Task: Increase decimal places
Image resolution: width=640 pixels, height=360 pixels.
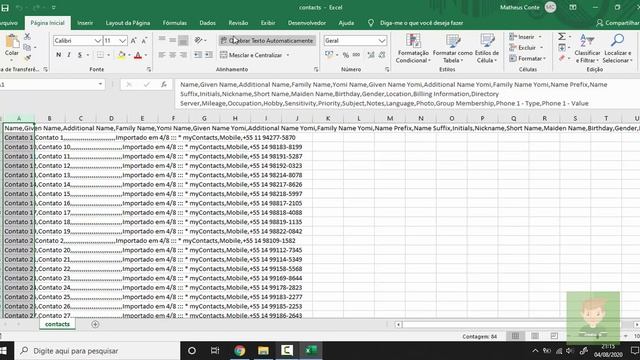Action: 371,55
